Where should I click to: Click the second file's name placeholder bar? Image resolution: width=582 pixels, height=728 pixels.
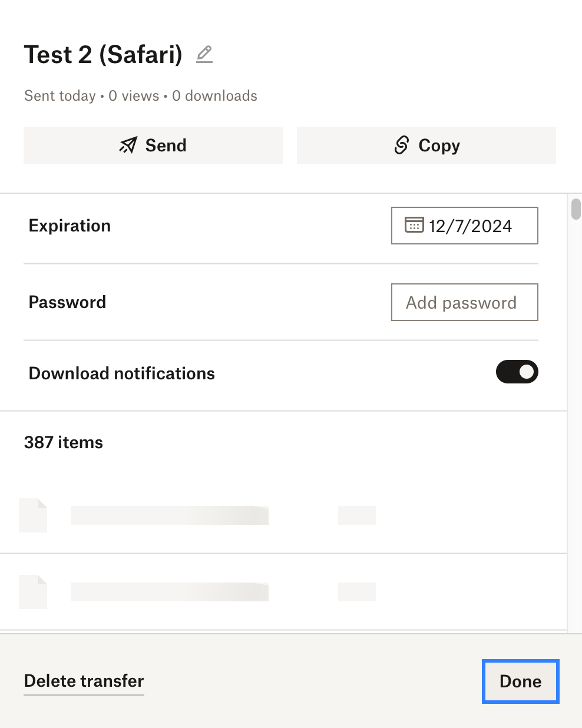[x=169, y=592]
